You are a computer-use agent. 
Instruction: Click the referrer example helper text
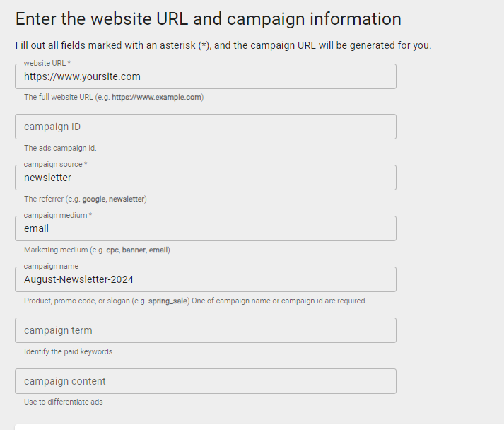pos(86,199)
